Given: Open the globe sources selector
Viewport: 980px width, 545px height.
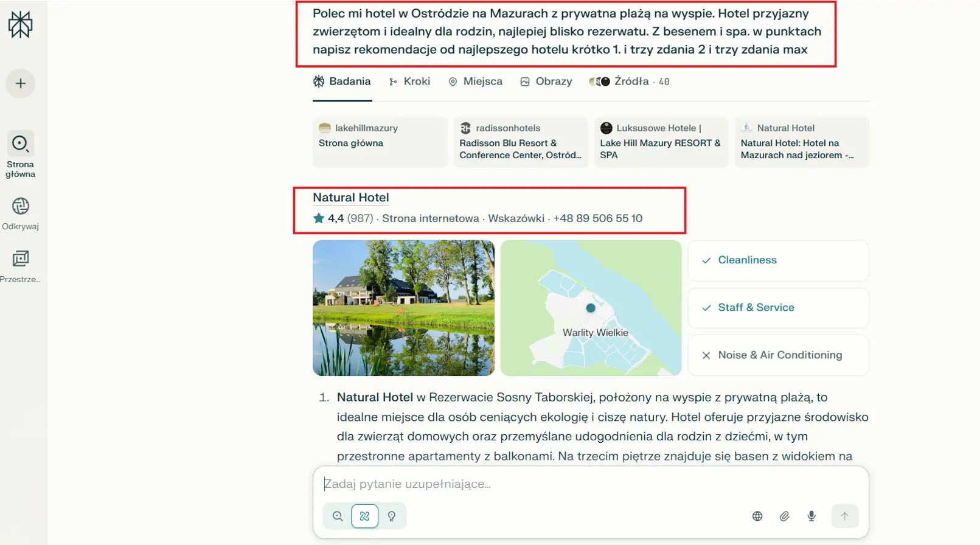Looking at the screenshot, I should point(757,516).
